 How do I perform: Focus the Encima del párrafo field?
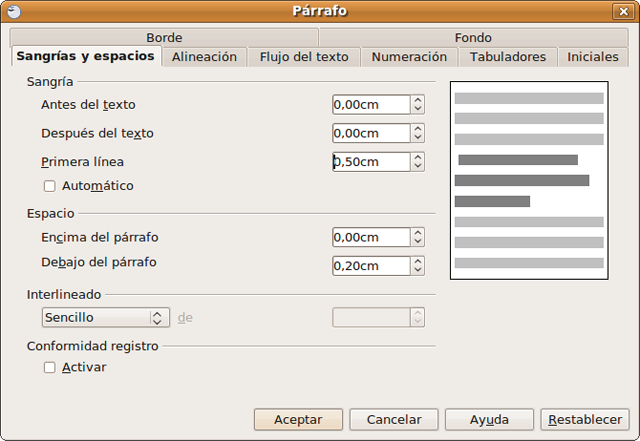click(x=371, y=237)
